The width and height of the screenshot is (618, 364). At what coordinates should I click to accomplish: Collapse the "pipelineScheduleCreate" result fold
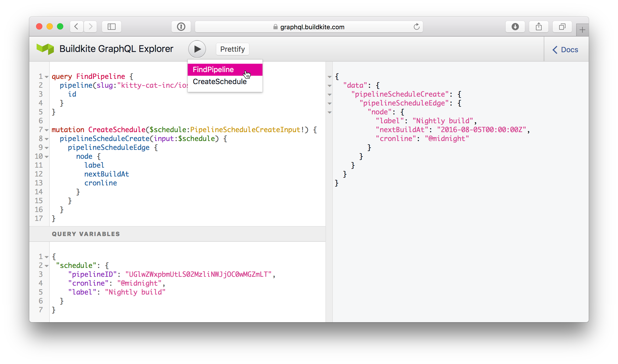click(330, 95)
